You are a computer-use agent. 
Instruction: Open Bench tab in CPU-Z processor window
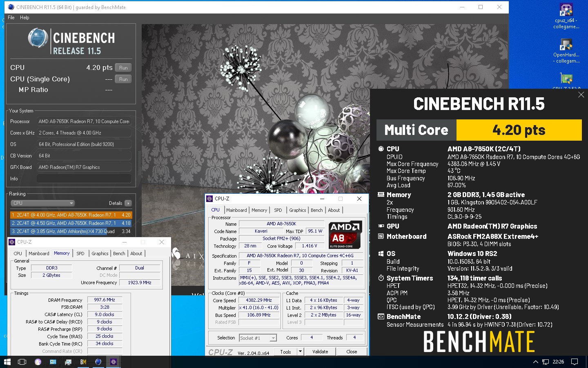pyautogui.click(x=317, y=210)
